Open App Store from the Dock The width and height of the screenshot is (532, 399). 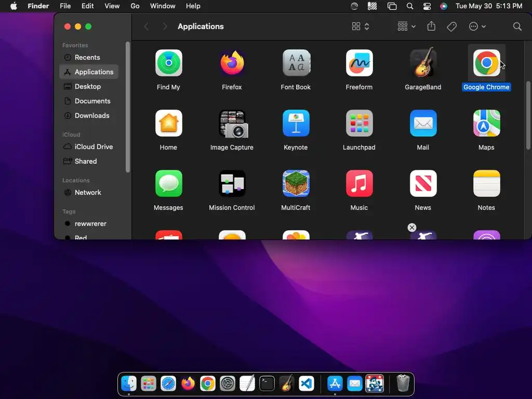[x=335, y=384]
